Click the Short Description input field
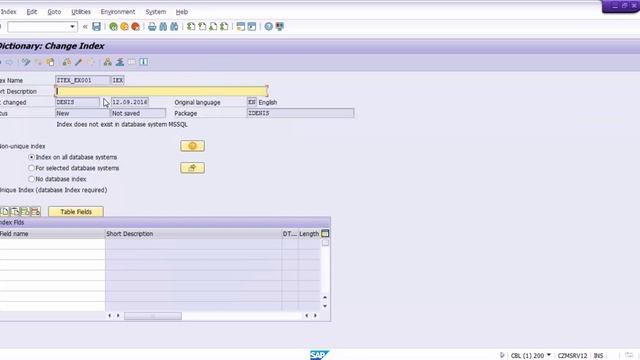 162,91
